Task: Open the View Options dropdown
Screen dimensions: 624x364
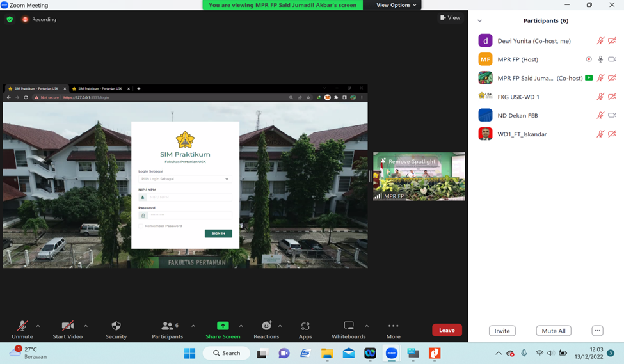Action: point(396,5)
